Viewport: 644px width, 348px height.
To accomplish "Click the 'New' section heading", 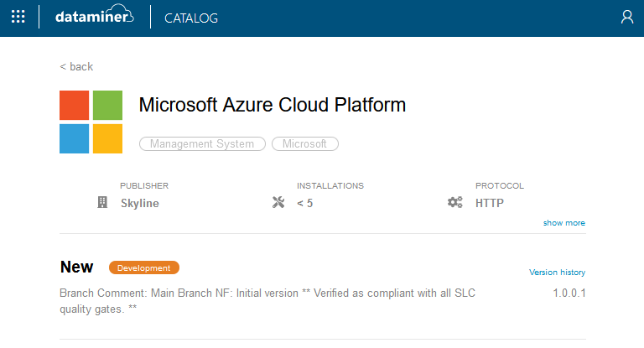I will point(76,267).
